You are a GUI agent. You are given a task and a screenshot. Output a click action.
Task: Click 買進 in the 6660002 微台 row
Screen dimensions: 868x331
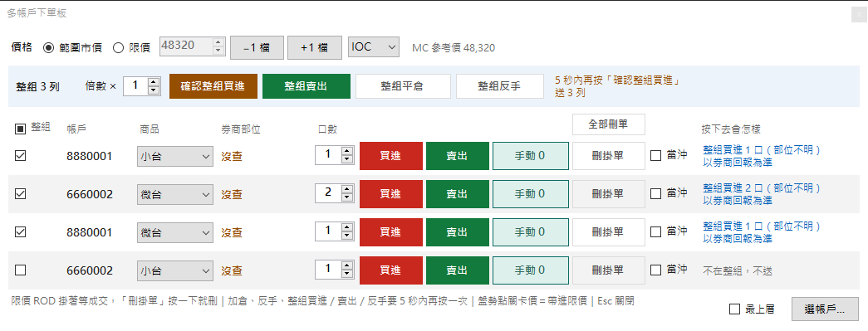point(391,194)
